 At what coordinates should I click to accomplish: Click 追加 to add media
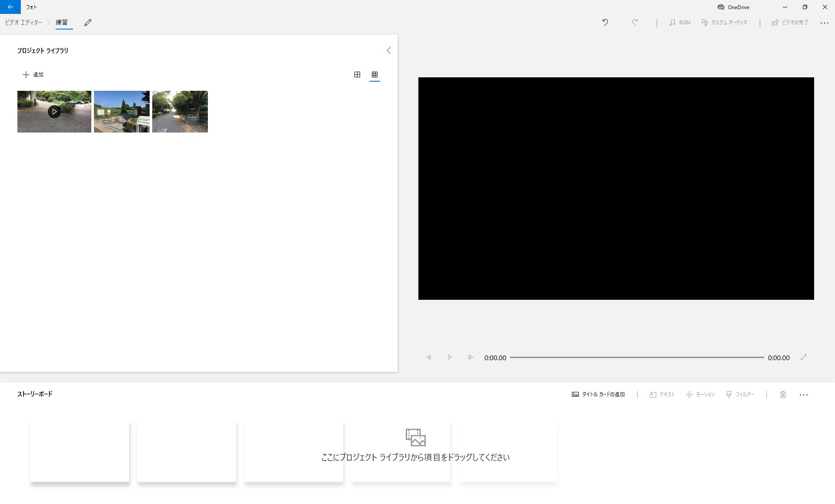click(x=33, y=75)
